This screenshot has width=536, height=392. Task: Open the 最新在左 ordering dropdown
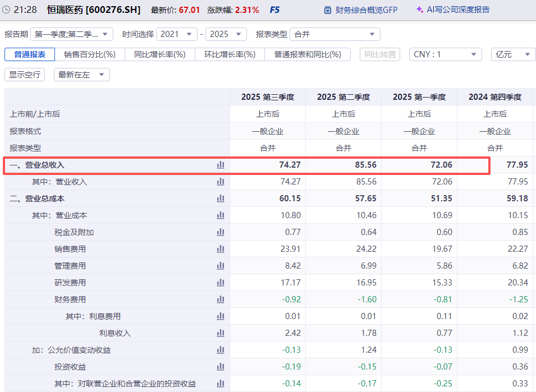point(81,75)
